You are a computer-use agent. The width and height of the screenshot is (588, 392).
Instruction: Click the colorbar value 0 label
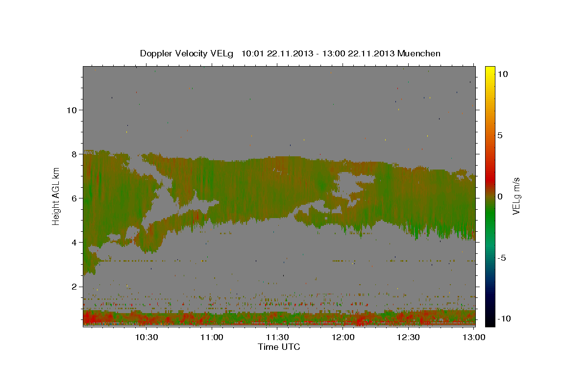500,196
